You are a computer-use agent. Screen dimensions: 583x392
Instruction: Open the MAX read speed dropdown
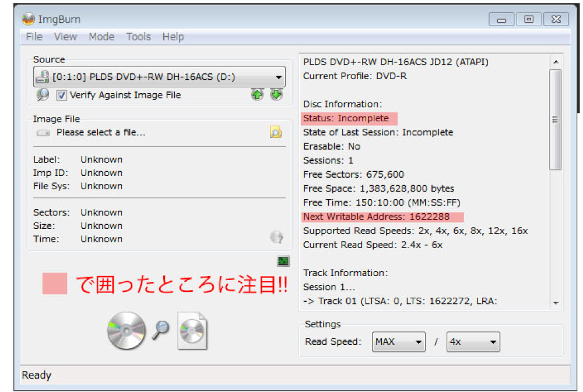tap(399, 341)
